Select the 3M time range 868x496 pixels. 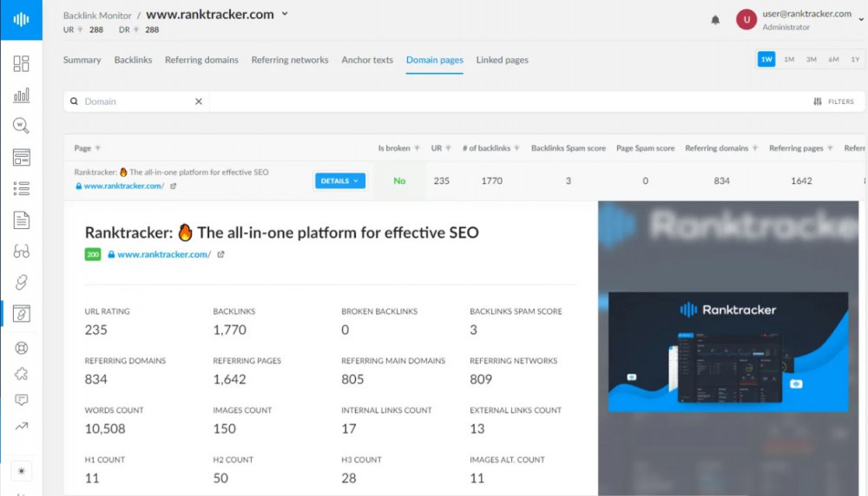811,59
